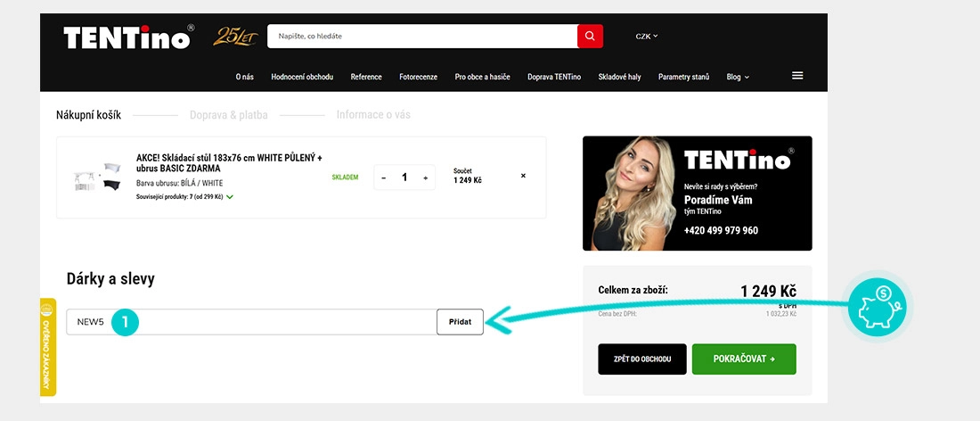Open the Reference menu item

tap(366, 77)
